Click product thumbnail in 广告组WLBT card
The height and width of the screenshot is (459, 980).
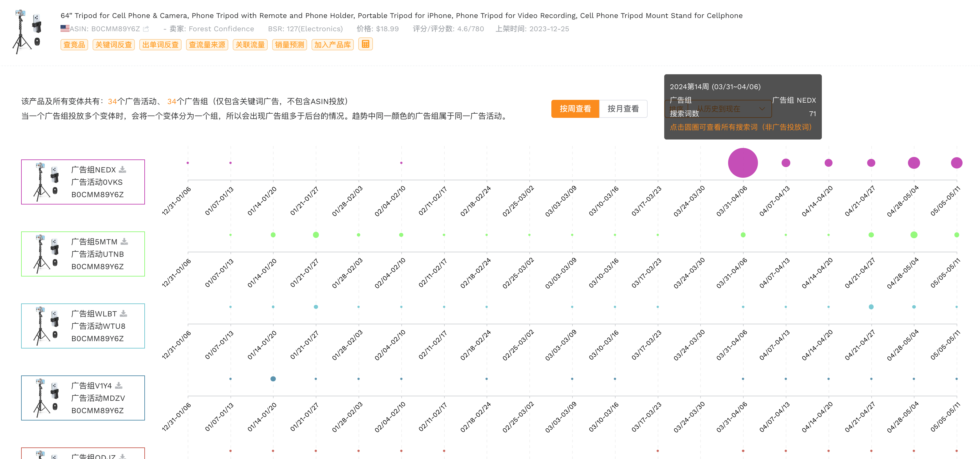pyautogui.click(x=46, y=326)
